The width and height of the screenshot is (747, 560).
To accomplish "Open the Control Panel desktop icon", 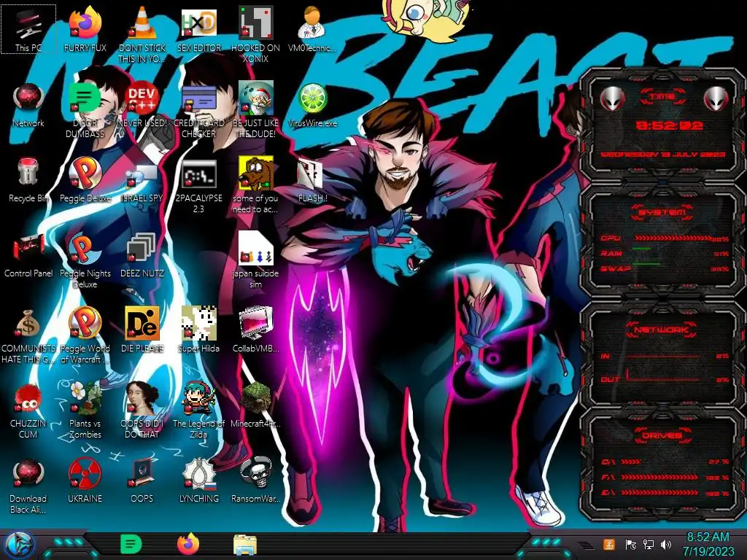I will point(28,255).
